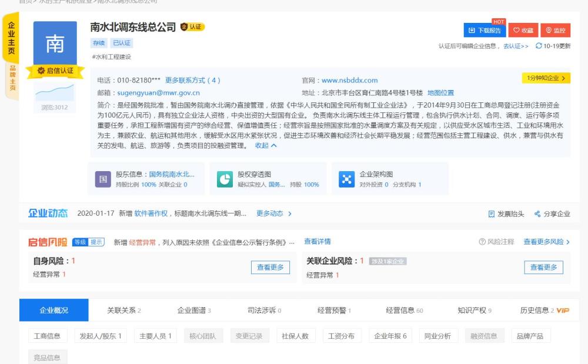
Task: Click the 风险注释 question icon
Action: coord(482,242)
